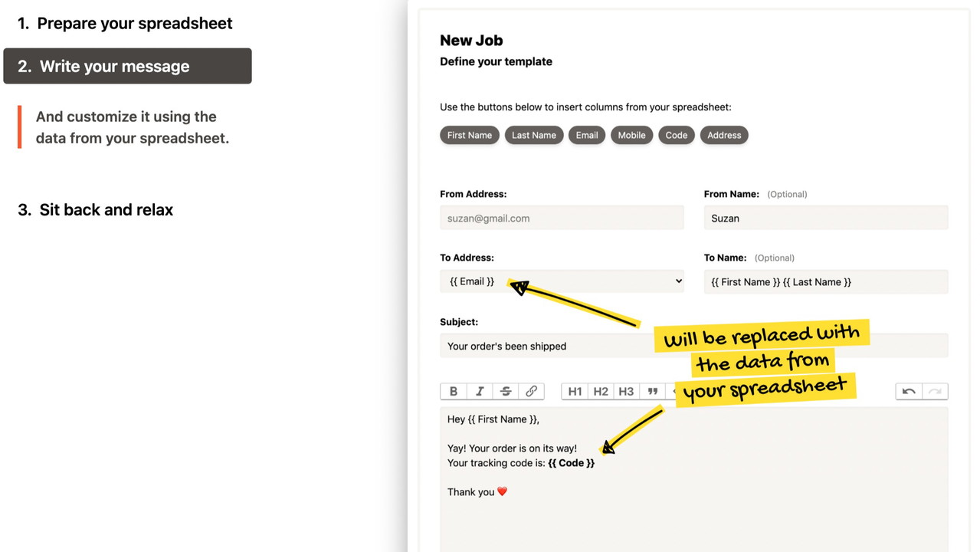The image size is (980, 552).
Task: Apply strikethrough formatting
Action: click(x=506, y=391)
